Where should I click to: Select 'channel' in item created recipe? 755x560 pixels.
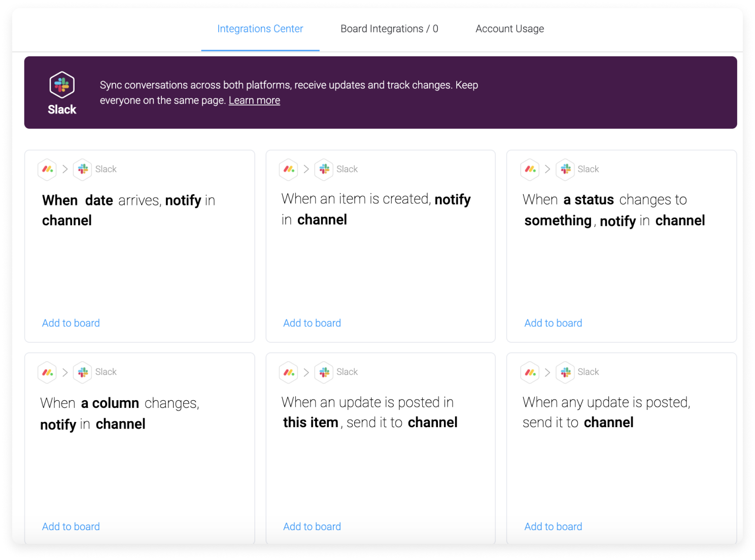click(x=322, y=220)
